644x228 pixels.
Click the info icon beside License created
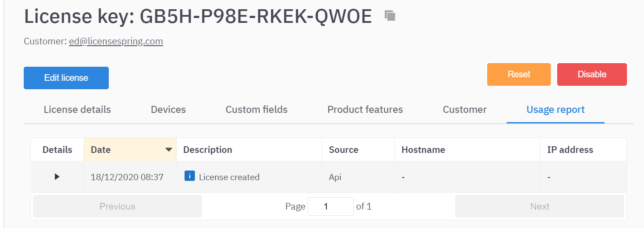pos(189,176)
